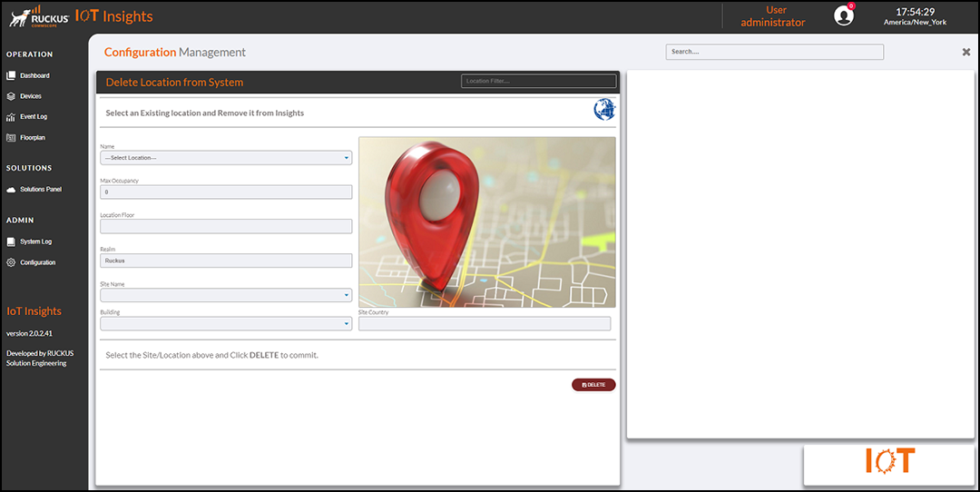Expand the Site Name dropdown

[x=226, y=295]
